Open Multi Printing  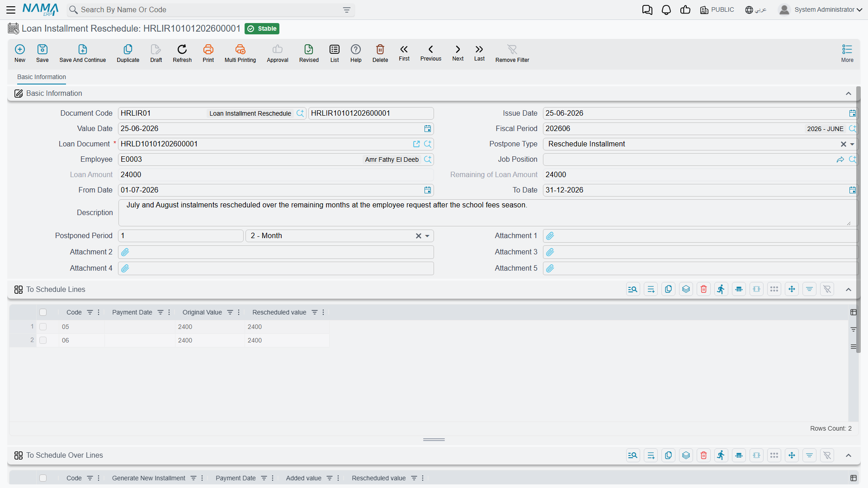240,53
